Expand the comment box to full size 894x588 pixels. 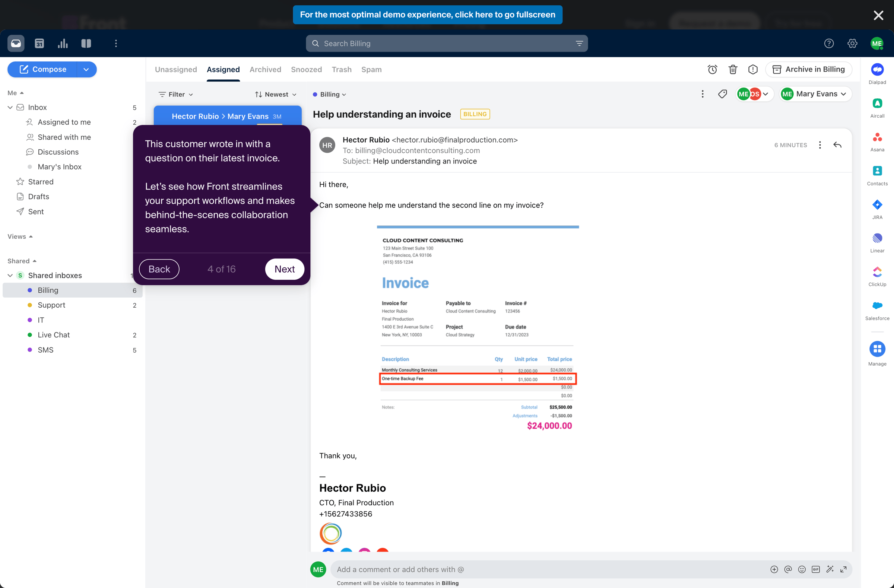843,569
